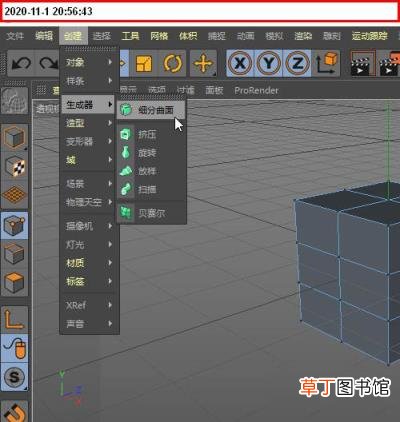400x422 pixels.
Task: Select Model mode cube icon
Action: (x=14, y=137)
